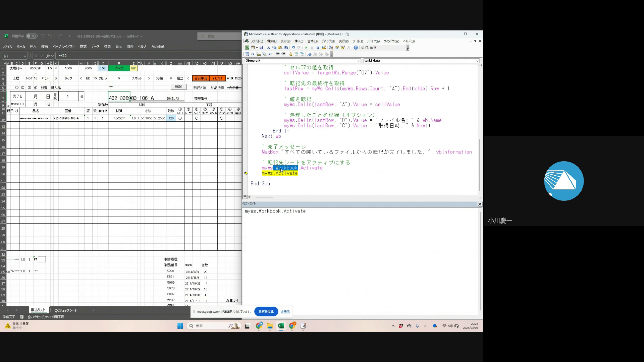Screen dimensions: 644x362
Task: Click the Reset (stop) icon in VBA toolbar
Action: (318, 48)
